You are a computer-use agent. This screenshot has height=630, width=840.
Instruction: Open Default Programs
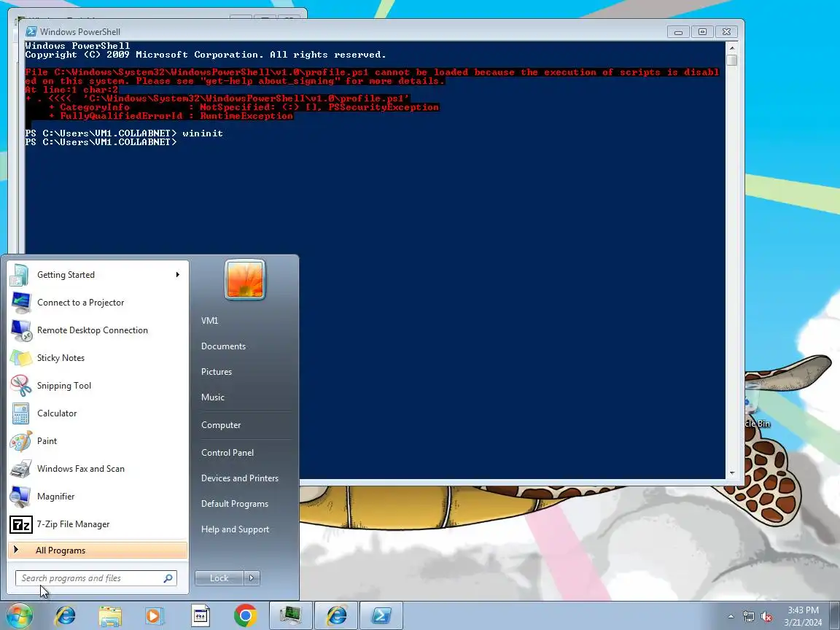click(x=235, y=504)
